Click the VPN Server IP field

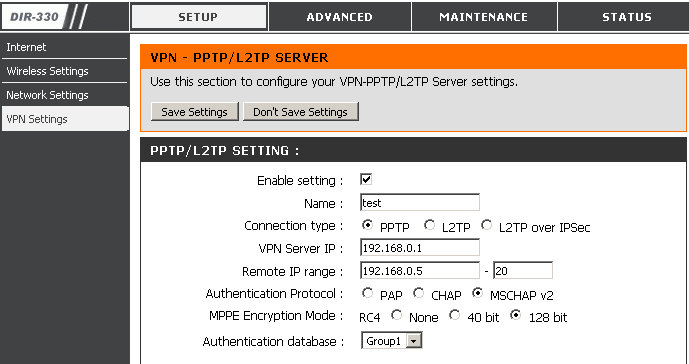[x=420, y=248]
